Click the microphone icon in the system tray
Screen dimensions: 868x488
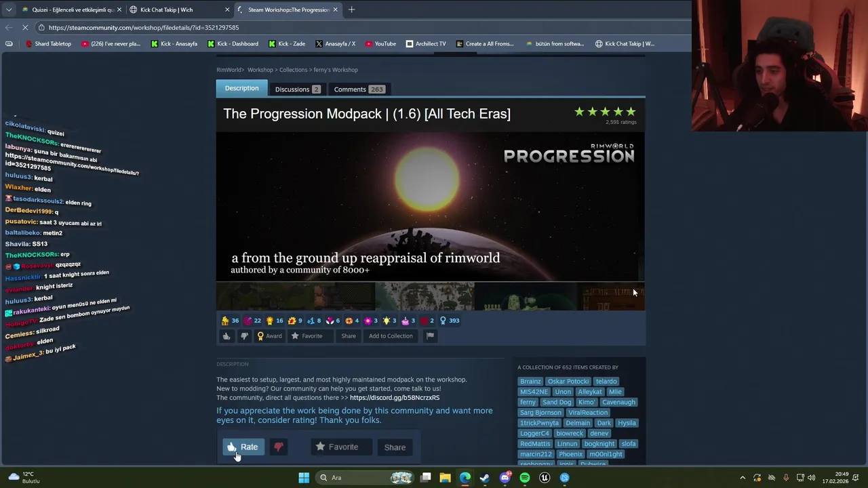pos(786,478)
